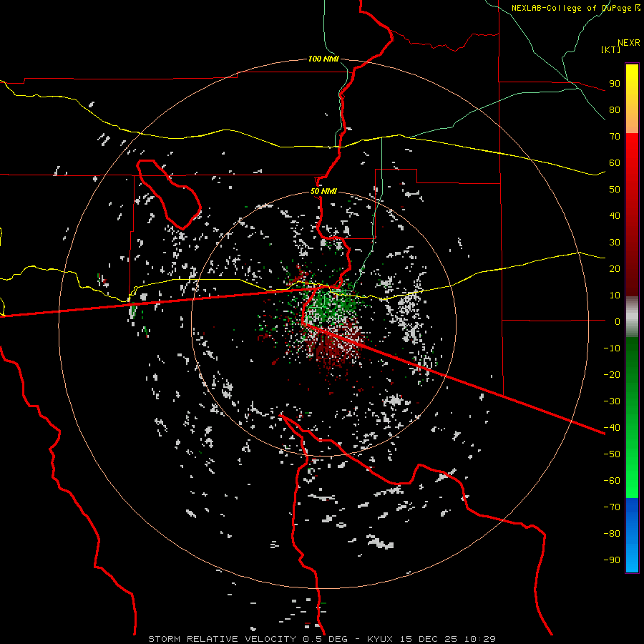This screenshot has width=644, height=644.
Task: Click the -20 knot value on velocity scale
Action: (x=612, y=374)
